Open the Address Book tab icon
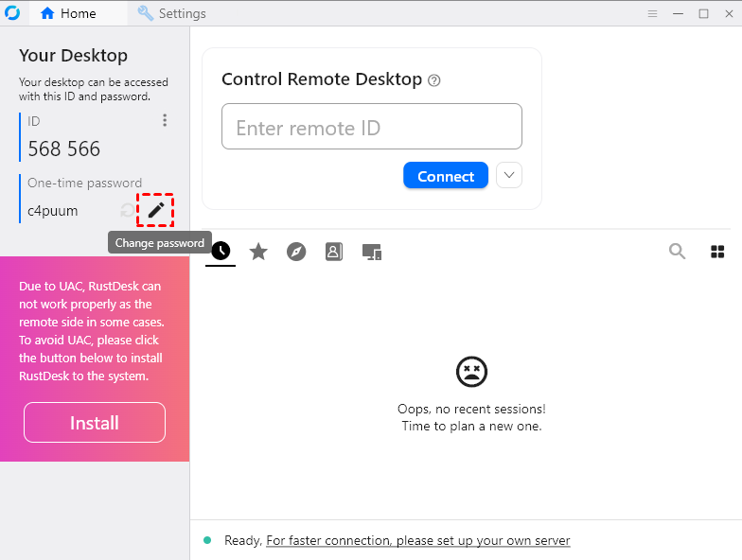Viewport: 742px width, 560px height. [x=333, y=252]
